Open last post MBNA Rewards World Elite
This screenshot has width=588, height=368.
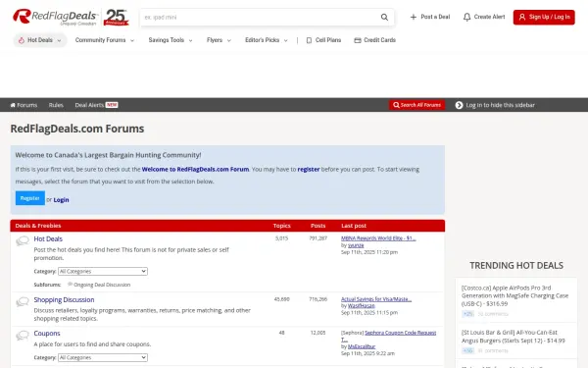click(378, 238)
